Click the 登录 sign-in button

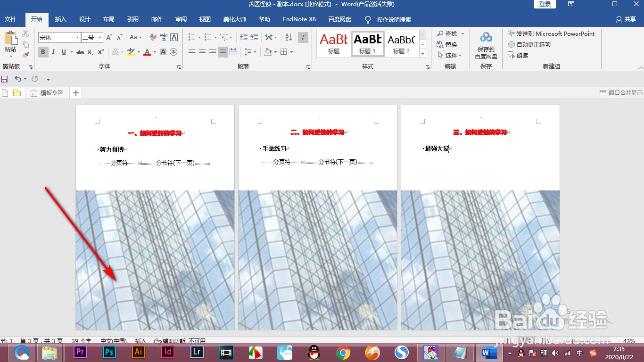coord(545,4)
